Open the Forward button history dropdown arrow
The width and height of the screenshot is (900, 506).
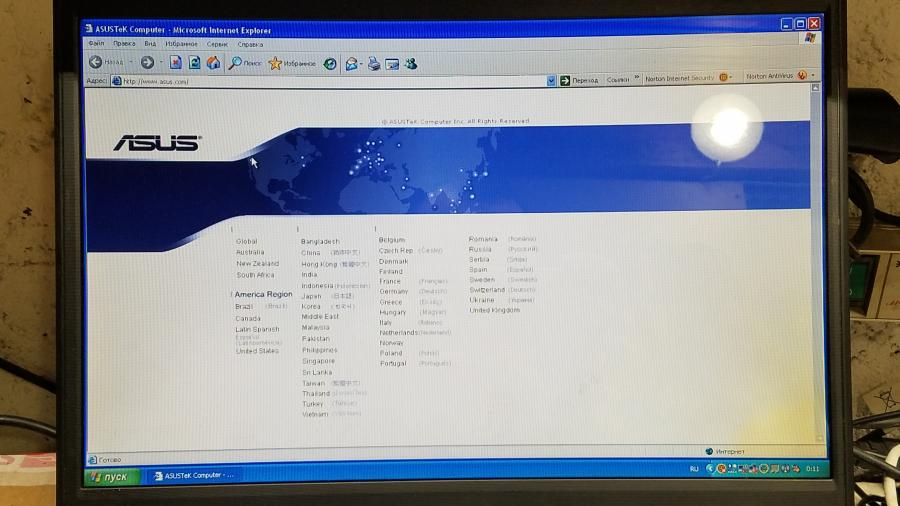pyautogui.click(x=161, y=63)
